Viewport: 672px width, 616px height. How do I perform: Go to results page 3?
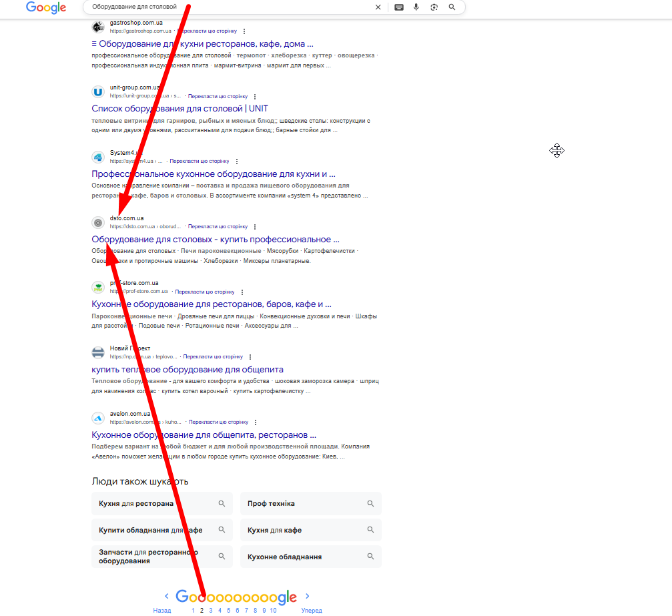[211, 611]
